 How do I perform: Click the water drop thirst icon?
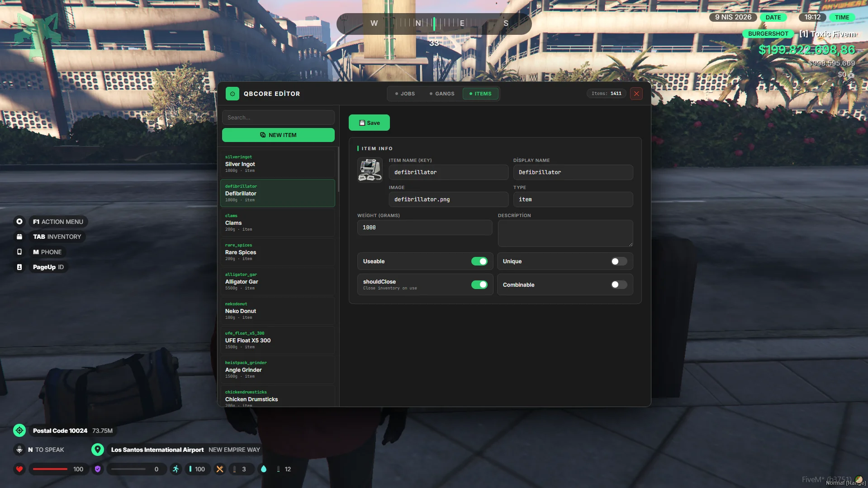pyautogui.click(x=264, y=469)
